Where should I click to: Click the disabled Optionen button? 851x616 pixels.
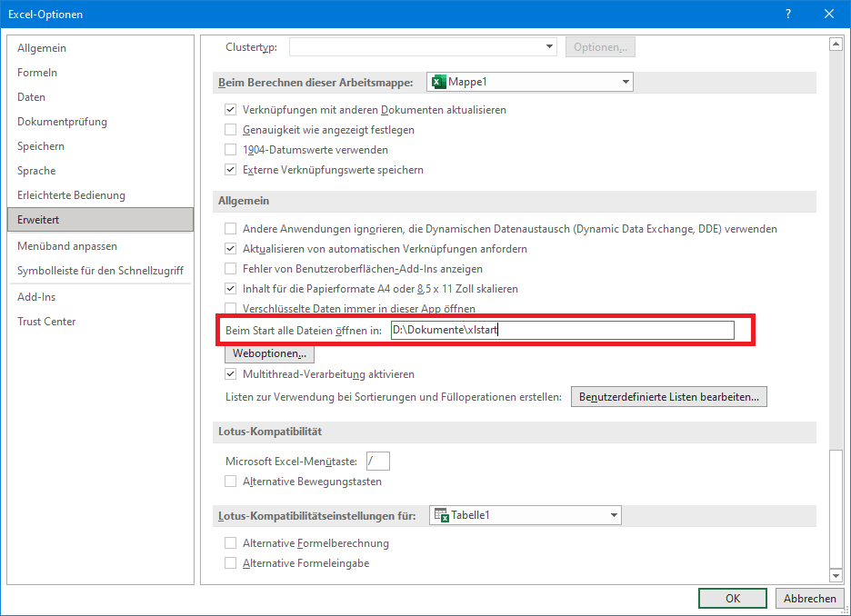(600, 47)
